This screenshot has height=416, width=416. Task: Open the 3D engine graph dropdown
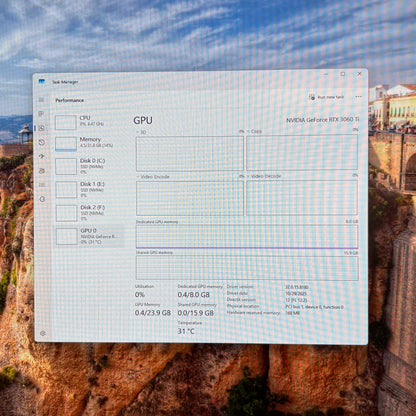pos(141,132)
